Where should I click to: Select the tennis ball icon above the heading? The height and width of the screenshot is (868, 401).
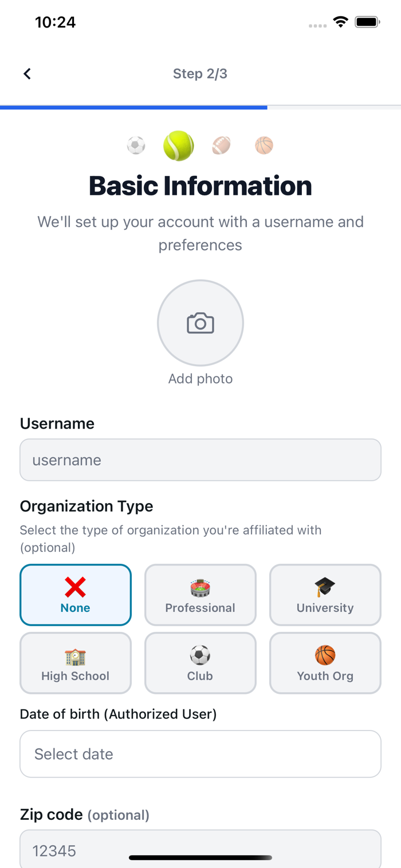pyautogui.click(x=179, y=146)
